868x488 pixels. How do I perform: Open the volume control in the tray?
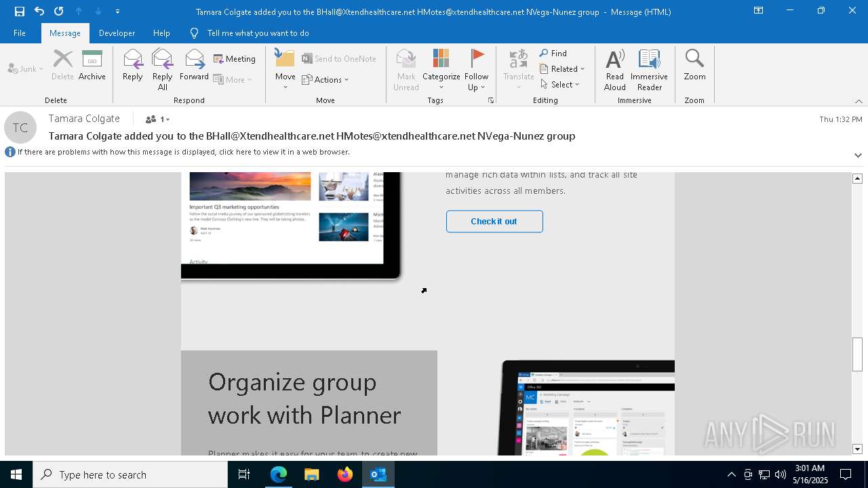coord(781,474)
